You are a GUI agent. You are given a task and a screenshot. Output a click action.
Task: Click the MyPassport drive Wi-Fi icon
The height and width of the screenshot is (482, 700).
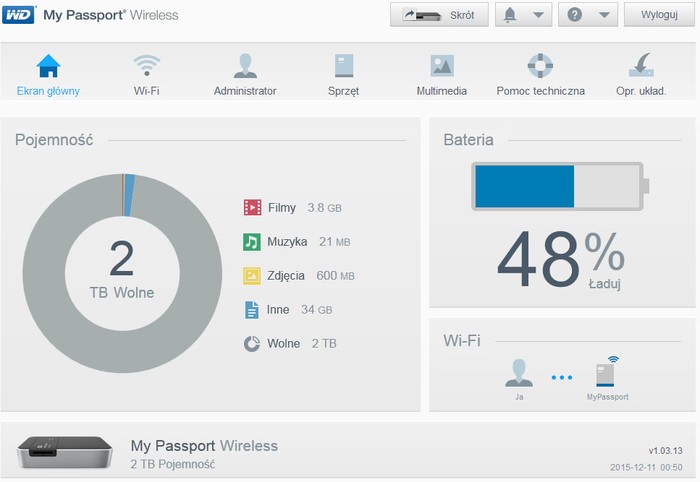tap(607, 374)
